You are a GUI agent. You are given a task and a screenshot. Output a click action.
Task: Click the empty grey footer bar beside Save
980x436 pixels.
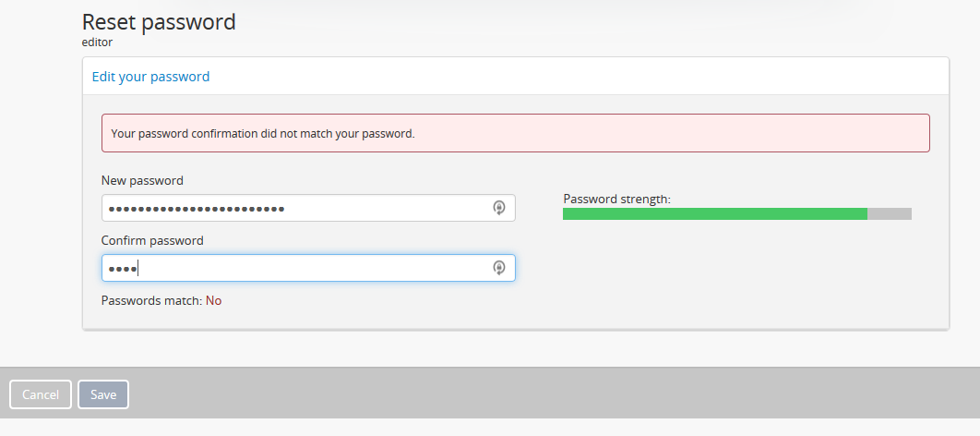[x=554, y=394]
